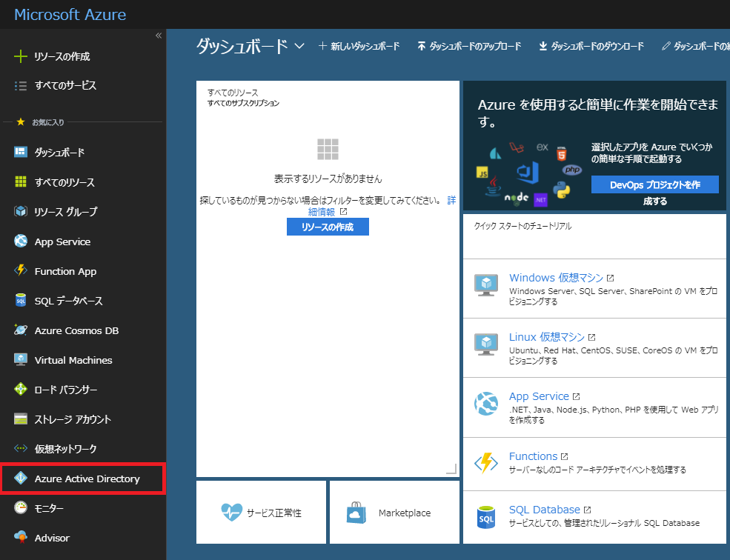Open ストレージ アカウント in sidebar
The height and width of the screenshot is (560, 730).
tap(73, 419)
